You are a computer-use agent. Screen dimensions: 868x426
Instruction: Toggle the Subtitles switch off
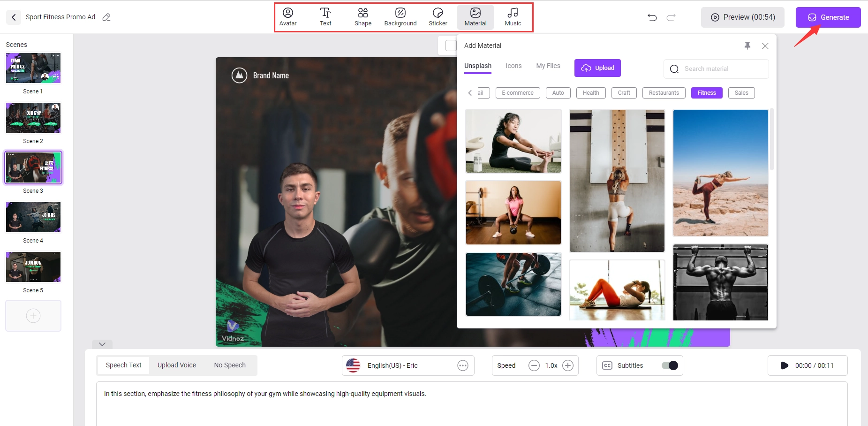tap(670, 365)
